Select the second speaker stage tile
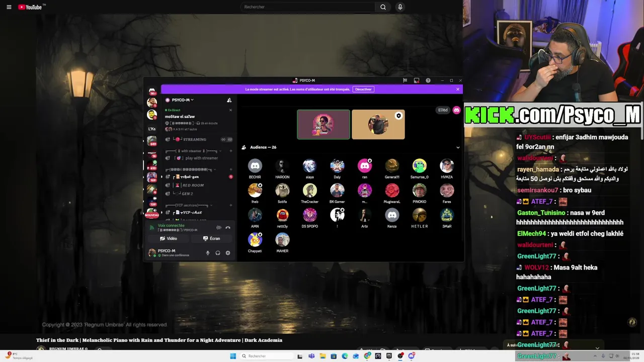 (378, 124)
